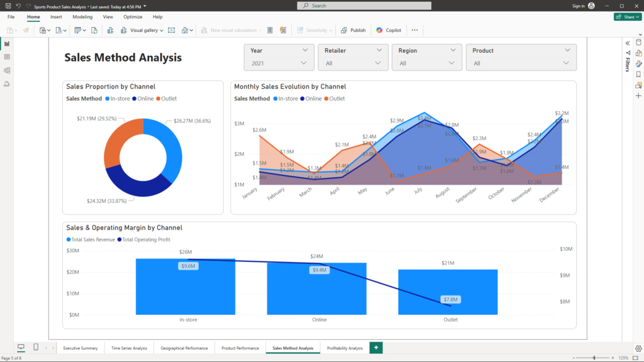Screen dimensions: 644x362
Task: Open the Bookmarks pane icon
Action: pyautogui.click(x=638, y=74)
